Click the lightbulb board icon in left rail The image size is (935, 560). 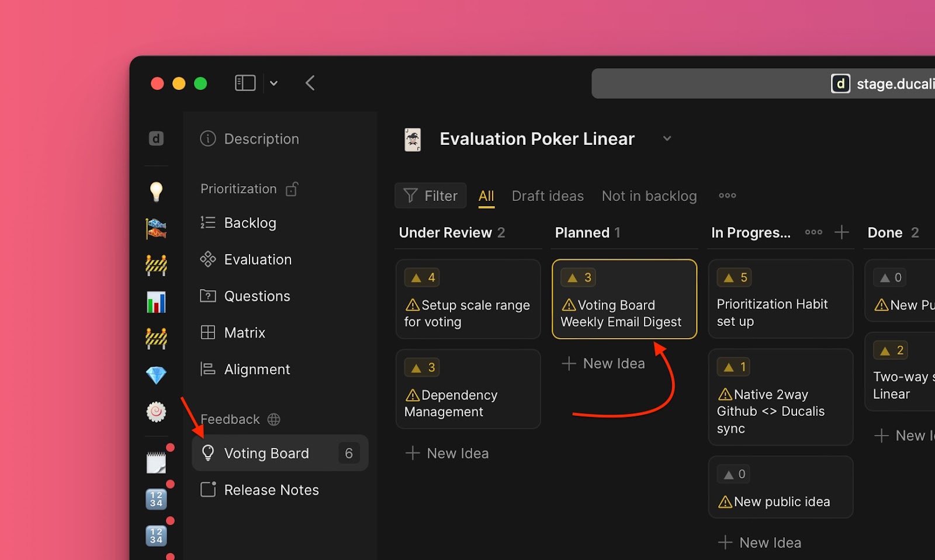click(156, 191)
